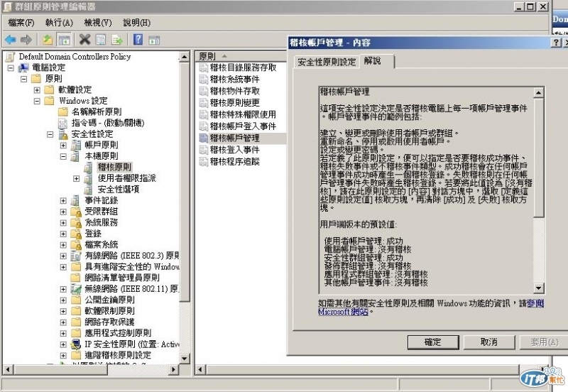
Task: Click the 無線網路 (IEEE 802.11) icon
Action: click(x=76, y=289)
